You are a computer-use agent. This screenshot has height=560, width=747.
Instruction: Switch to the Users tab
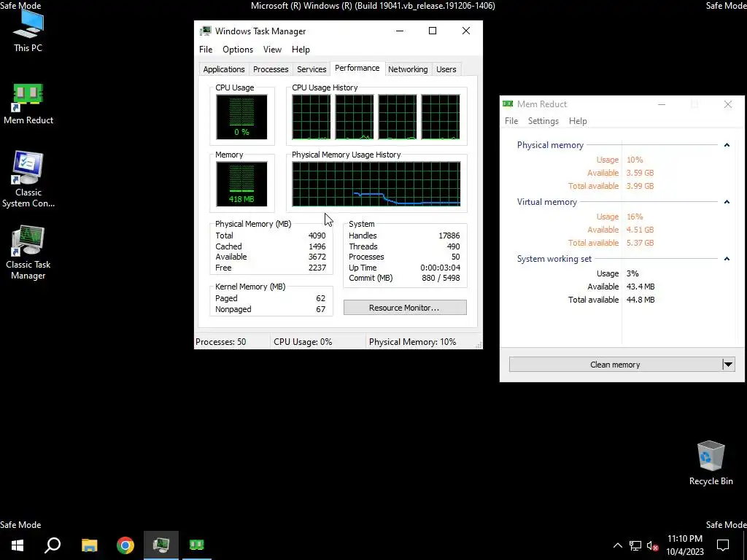tap(446, 69)
